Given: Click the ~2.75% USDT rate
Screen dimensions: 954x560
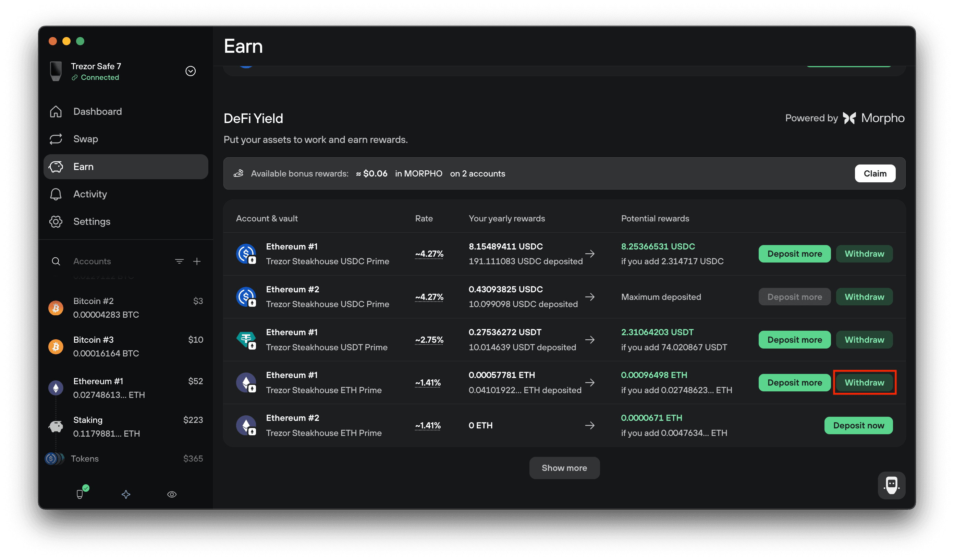Looking at the screenshot, I should 429,340.
